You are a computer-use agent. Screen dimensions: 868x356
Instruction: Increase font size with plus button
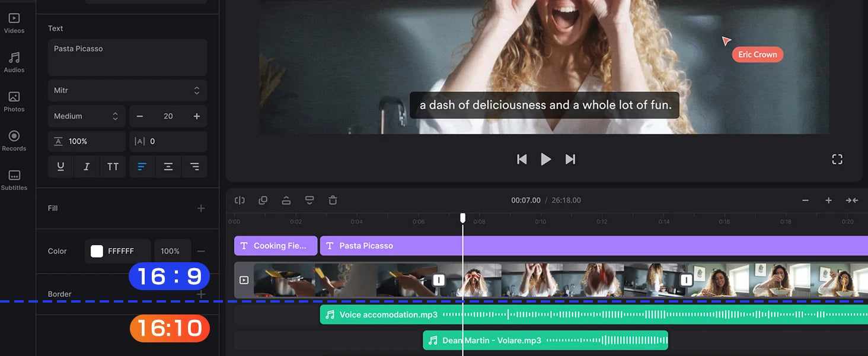tap(196, 116)
